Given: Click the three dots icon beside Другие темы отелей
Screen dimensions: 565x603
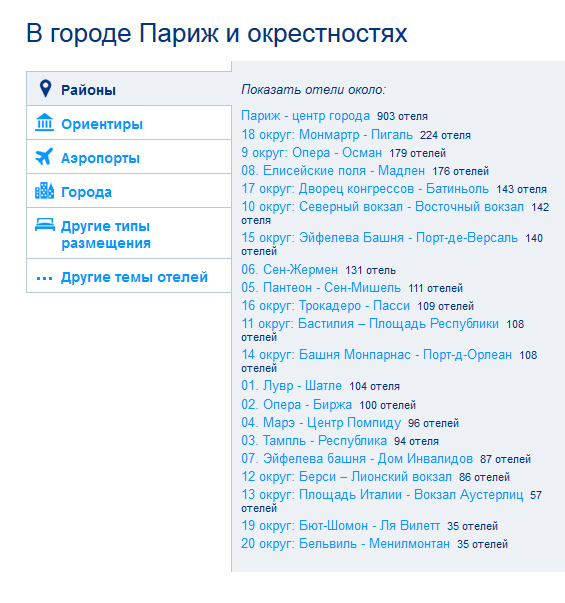Looking at the screenshot, I should pyautogui.click(x=44, y=278).
